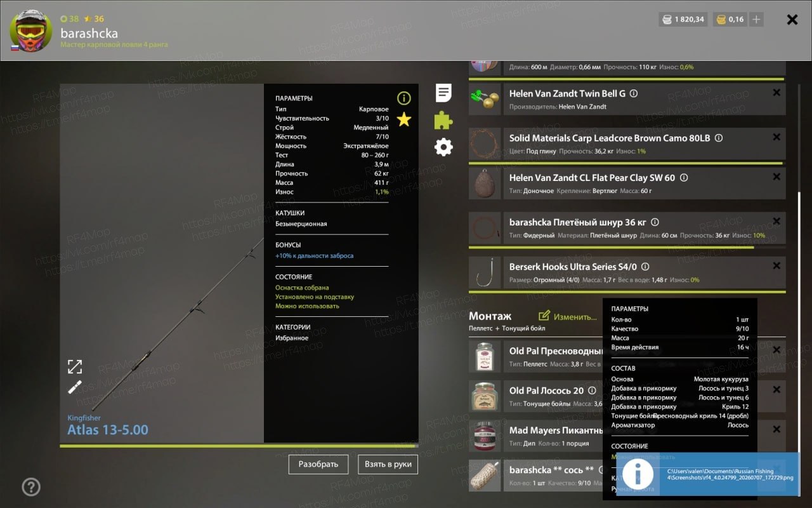Screen dimensions: 812x508
Task: Click the rod name Atlas 13-5.00
Action: click(x=108, y=430)
